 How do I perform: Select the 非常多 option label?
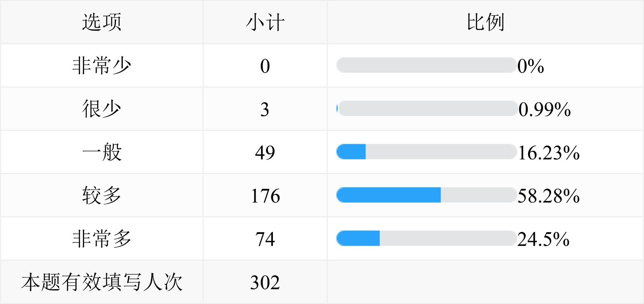point(102,239)
